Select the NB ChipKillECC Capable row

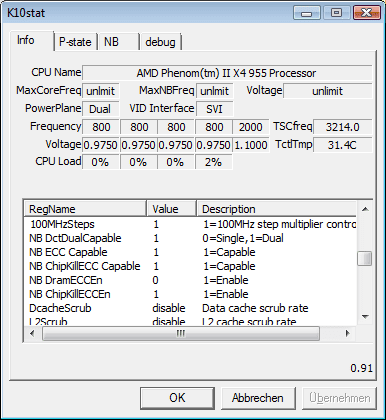point(191,266)
